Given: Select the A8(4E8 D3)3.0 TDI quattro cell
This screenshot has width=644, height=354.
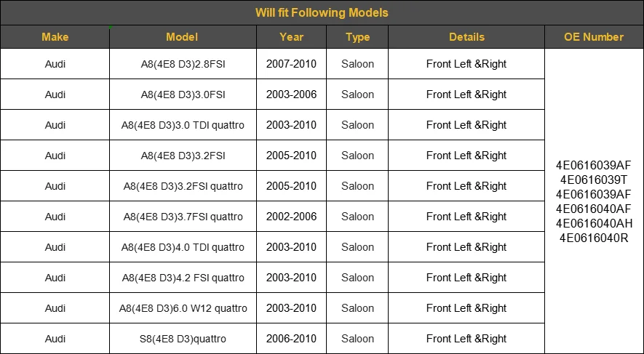Looking at the screenshot, I should click(183, 125).
